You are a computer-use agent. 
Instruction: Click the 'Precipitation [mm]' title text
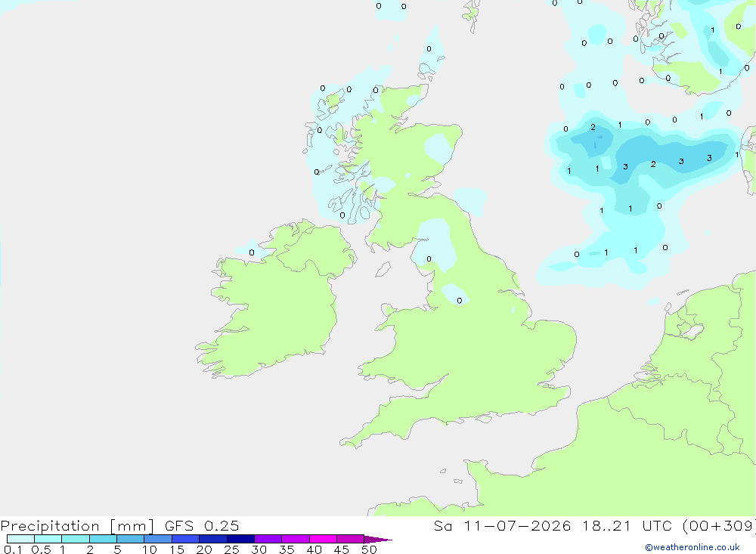click(x=77, y=526)
